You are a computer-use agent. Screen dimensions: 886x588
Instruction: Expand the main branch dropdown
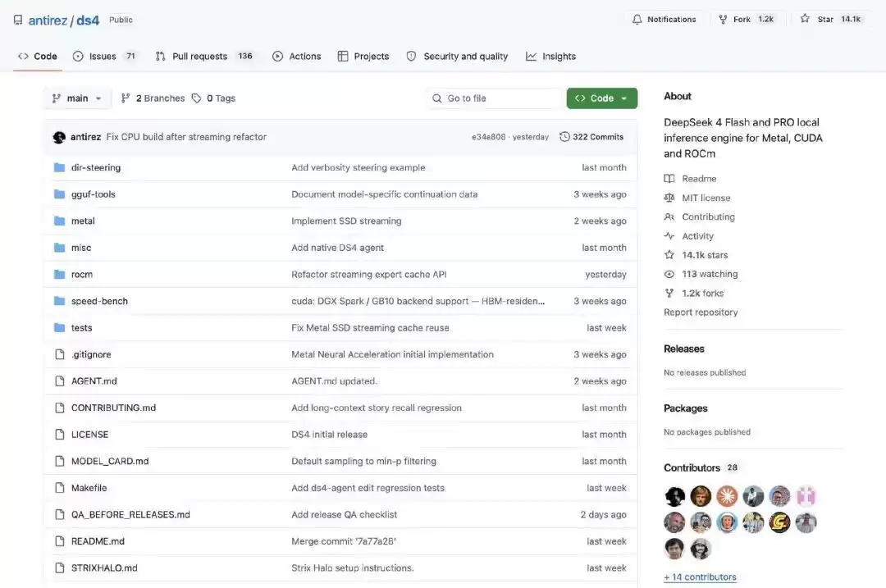tap(77, 98)
